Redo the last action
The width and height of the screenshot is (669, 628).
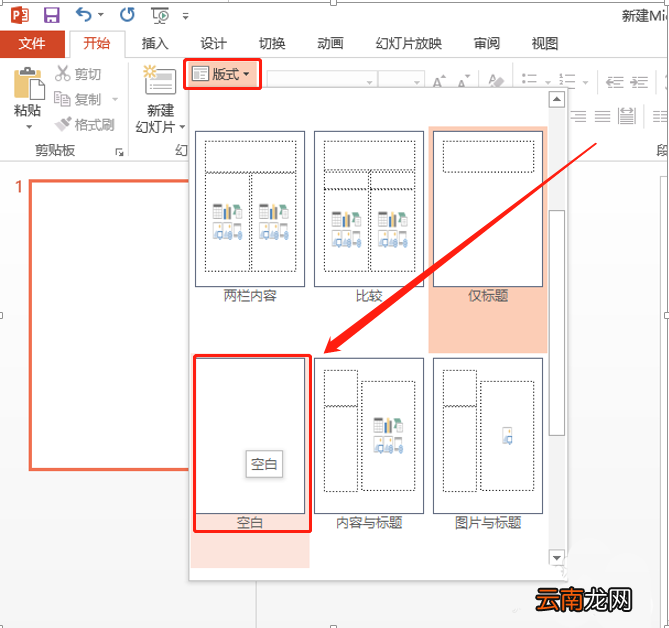(x=127, y=15)
